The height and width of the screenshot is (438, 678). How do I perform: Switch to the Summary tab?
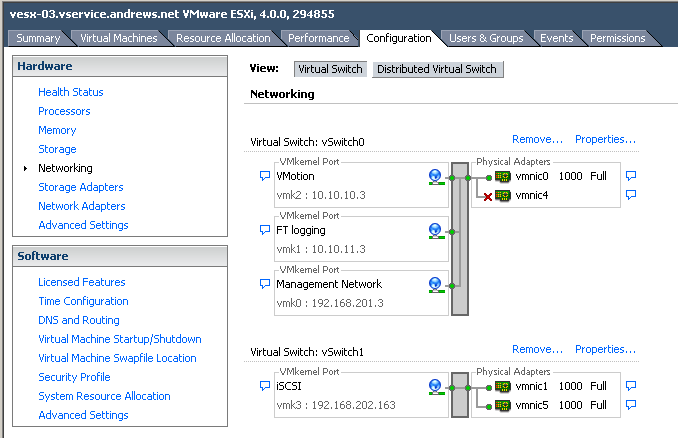point(38,38)
